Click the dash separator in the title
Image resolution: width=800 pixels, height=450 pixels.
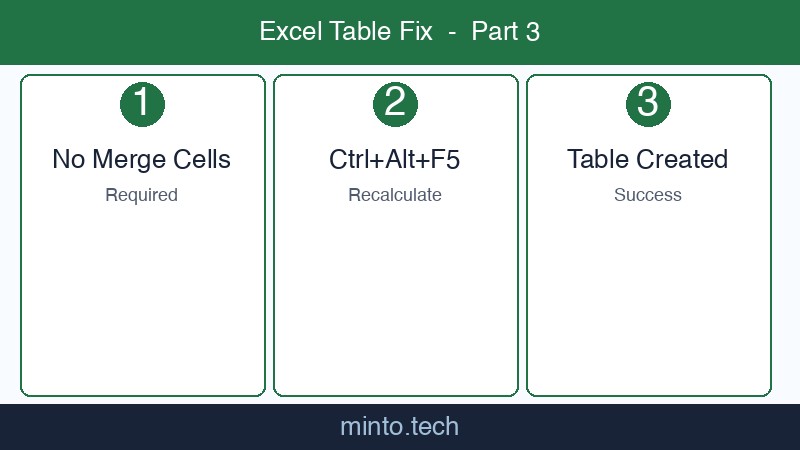coord(452,32)
